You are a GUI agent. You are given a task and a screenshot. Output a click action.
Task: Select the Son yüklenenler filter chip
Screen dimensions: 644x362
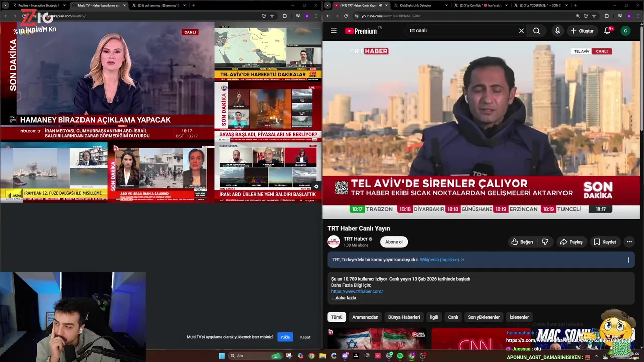[484, 317]
